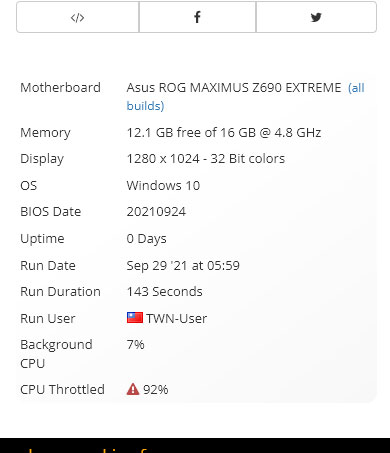This screenshot has height=453, width=390.
Task: Click the Motherboard row label
Action: [60, 88]
